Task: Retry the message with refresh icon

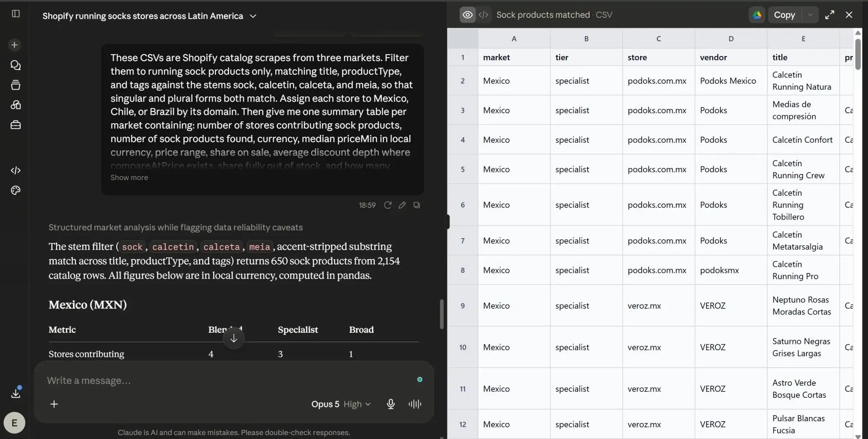Action: pos(388,205)
